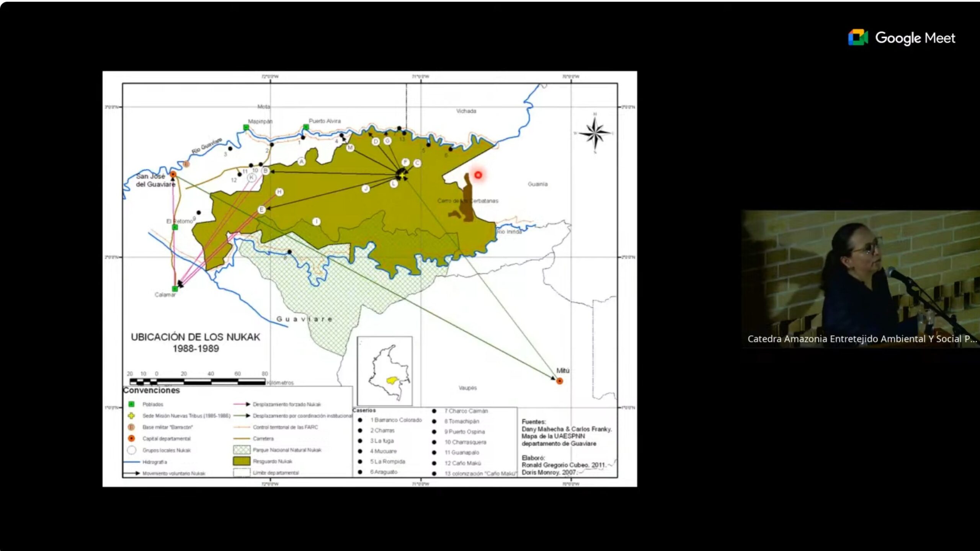This screenshot has width=980, height=551.
Task: Click the Puerto Alvira green square marker
Action: (306, 127)
